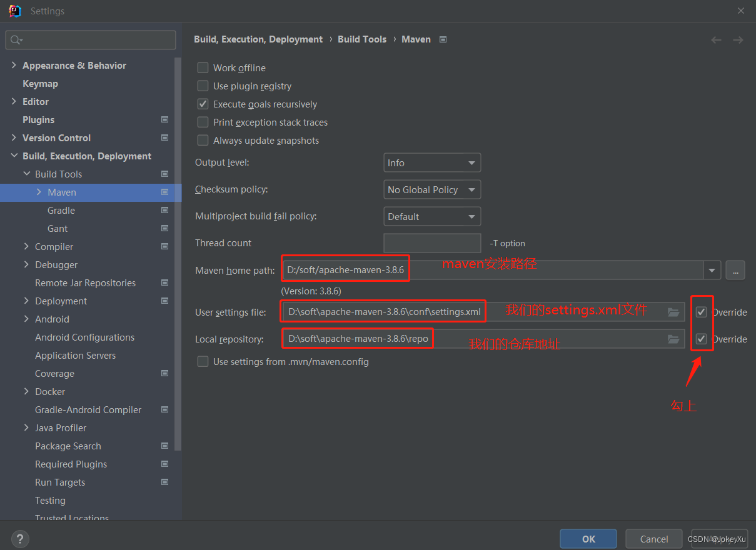Open the Plugins settings page
756x550 pixels.
coord(38,119)
